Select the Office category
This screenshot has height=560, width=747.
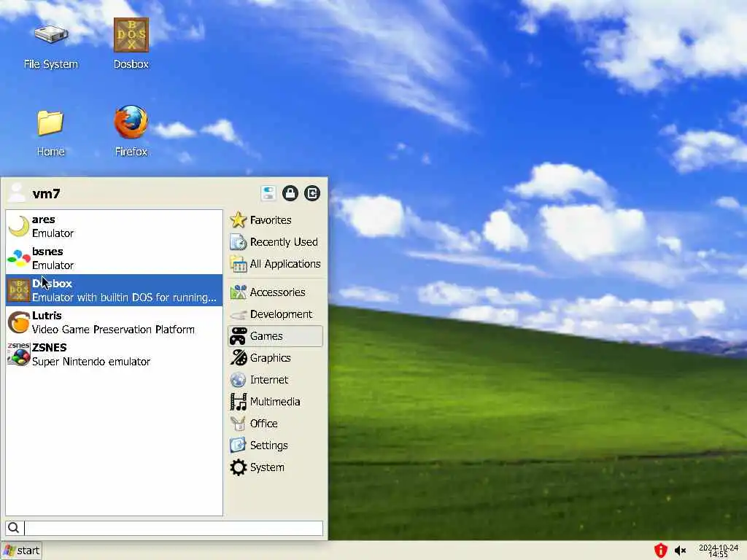(275, 424)
